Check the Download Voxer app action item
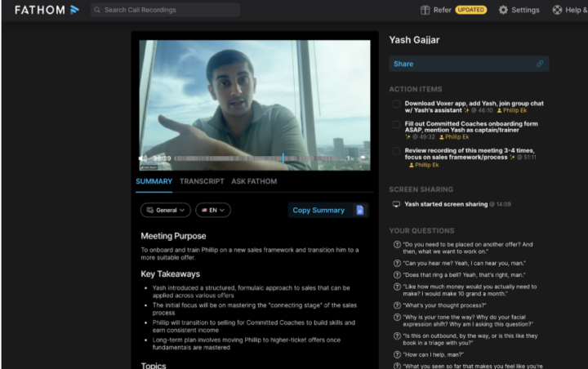 click(x=396, y=104)
